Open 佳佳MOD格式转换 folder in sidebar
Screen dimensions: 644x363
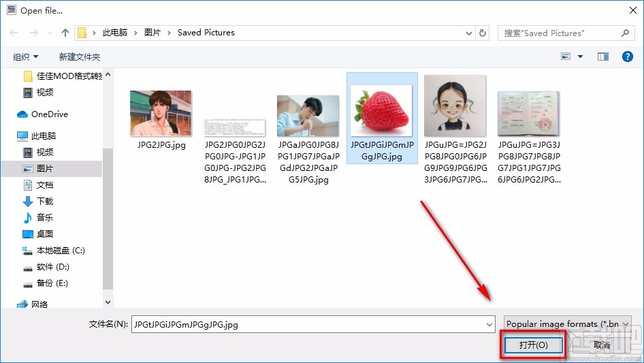(x=61, y=76)
